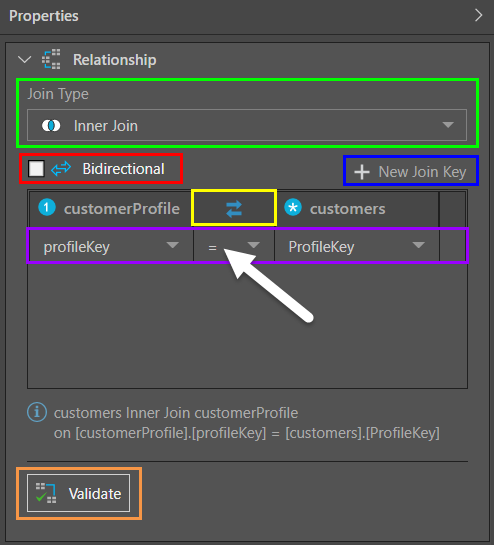Click the New Join Key button
The image size is (494, 545).
(x=411, y=171)
